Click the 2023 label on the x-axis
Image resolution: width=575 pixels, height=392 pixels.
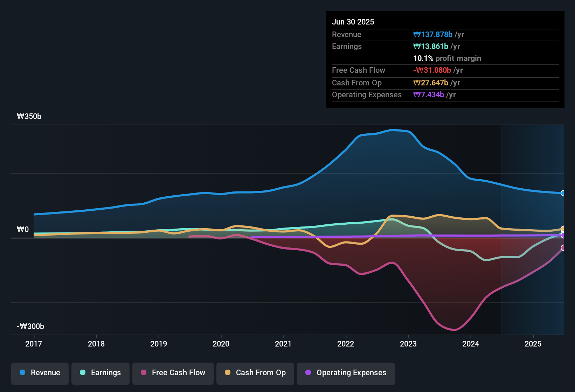[408, 344]
